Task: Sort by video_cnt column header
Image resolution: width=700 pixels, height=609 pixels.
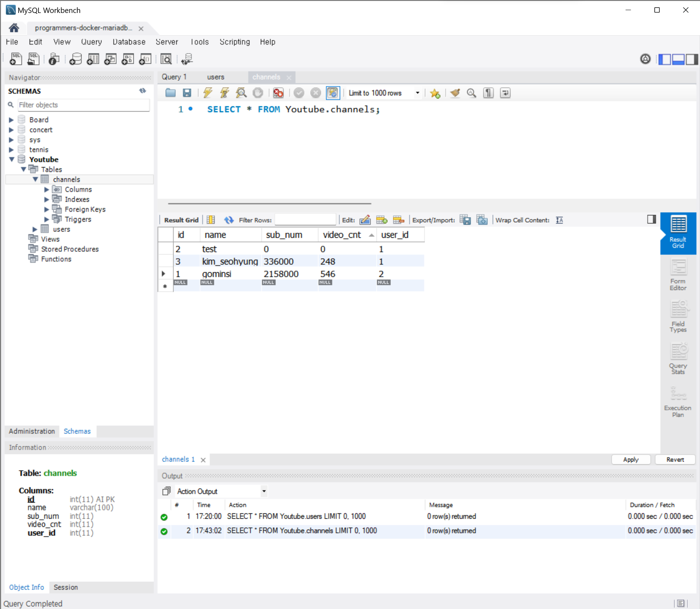Action: pos(346,235)
